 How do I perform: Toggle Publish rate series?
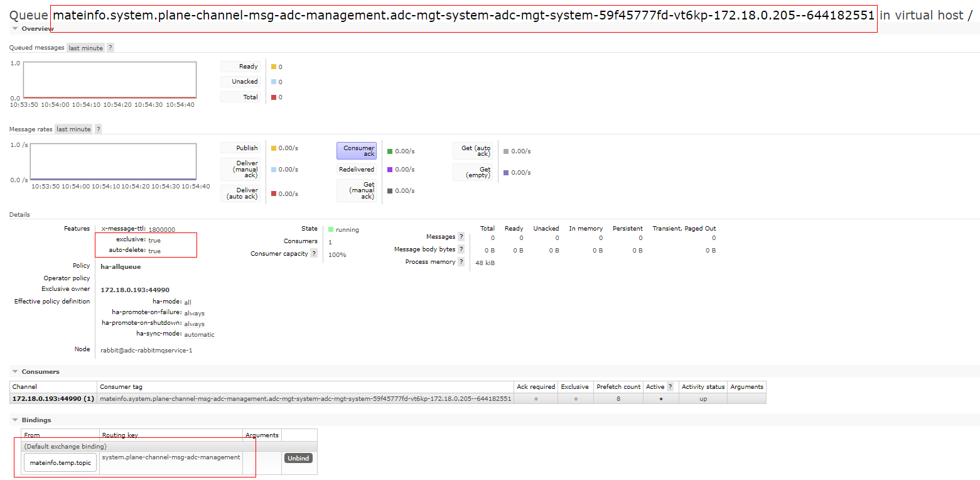[x=240, y=148]
